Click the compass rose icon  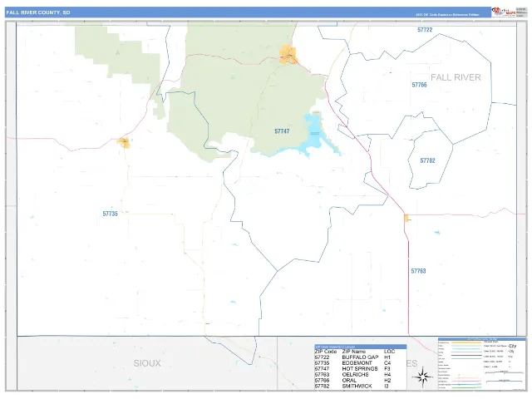coord(422,377)
